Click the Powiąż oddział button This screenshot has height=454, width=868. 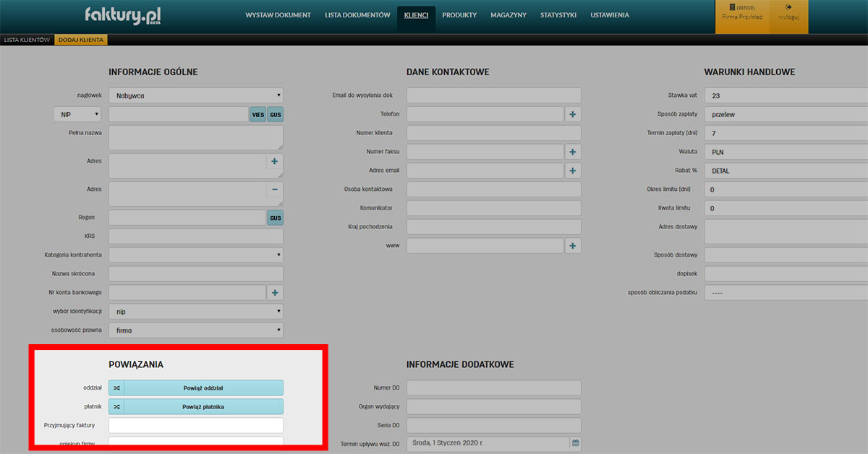[x=203, y=388]
